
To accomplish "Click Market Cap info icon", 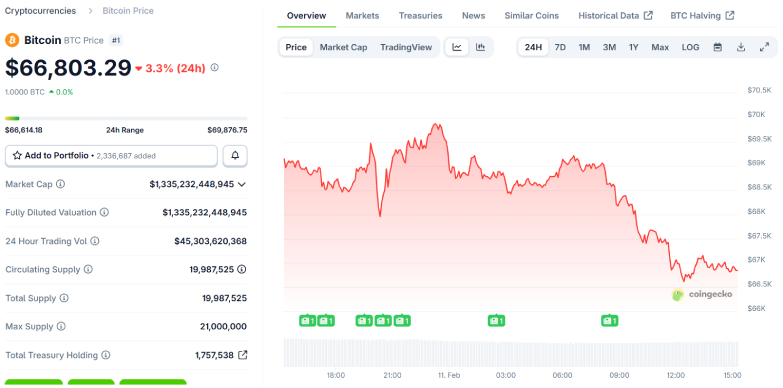I will point(60,184).
